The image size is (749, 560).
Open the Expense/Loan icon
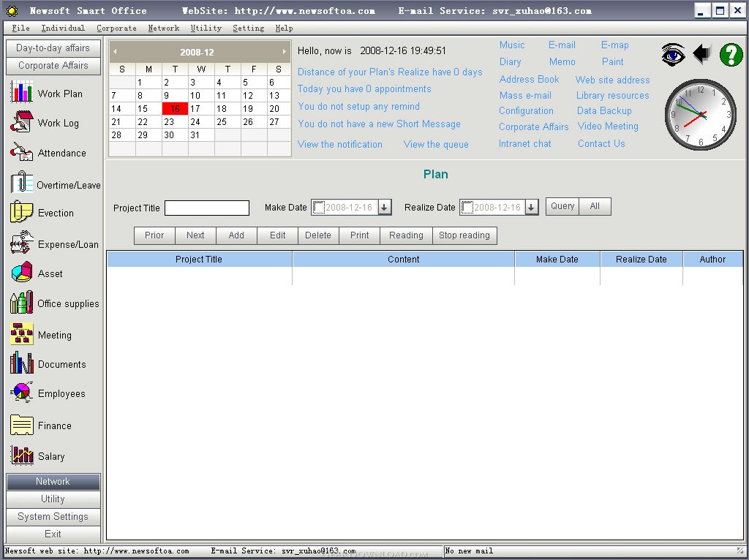tap(21, 243)
